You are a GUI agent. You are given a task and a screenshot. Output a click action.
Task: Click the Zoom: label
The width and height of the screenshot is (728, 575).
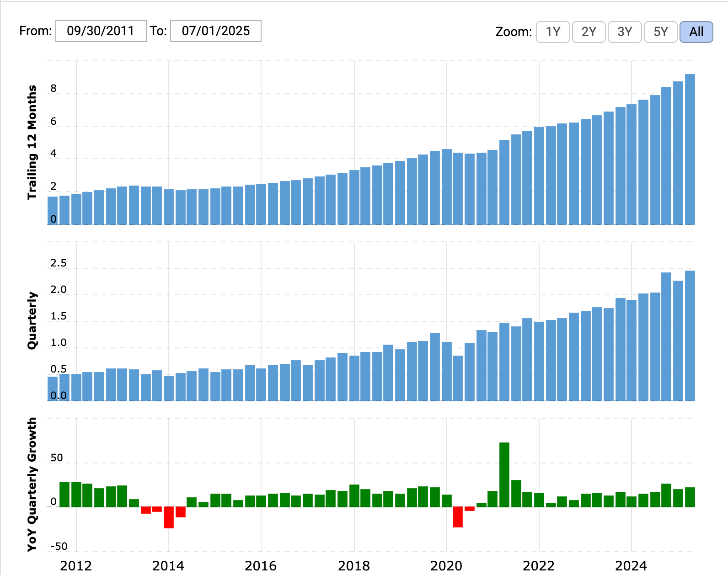tap(514, 32)
